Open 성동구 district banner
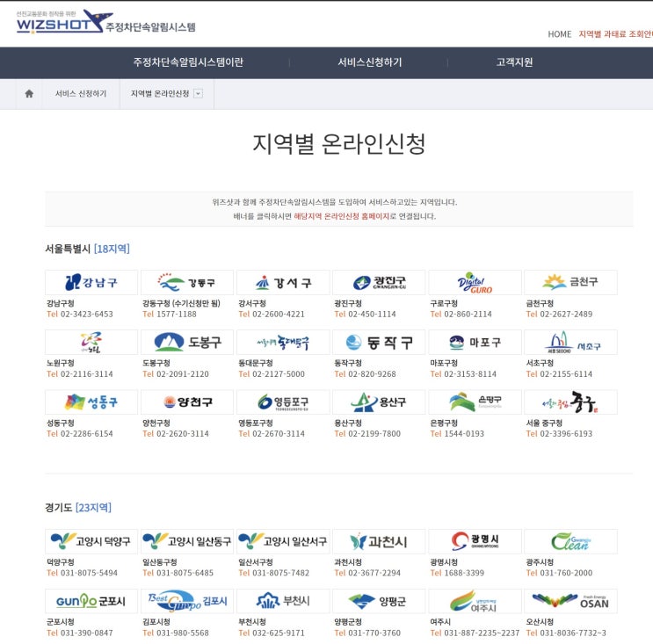The height and width of the screenshot is (644, 653). coord(91,402)
